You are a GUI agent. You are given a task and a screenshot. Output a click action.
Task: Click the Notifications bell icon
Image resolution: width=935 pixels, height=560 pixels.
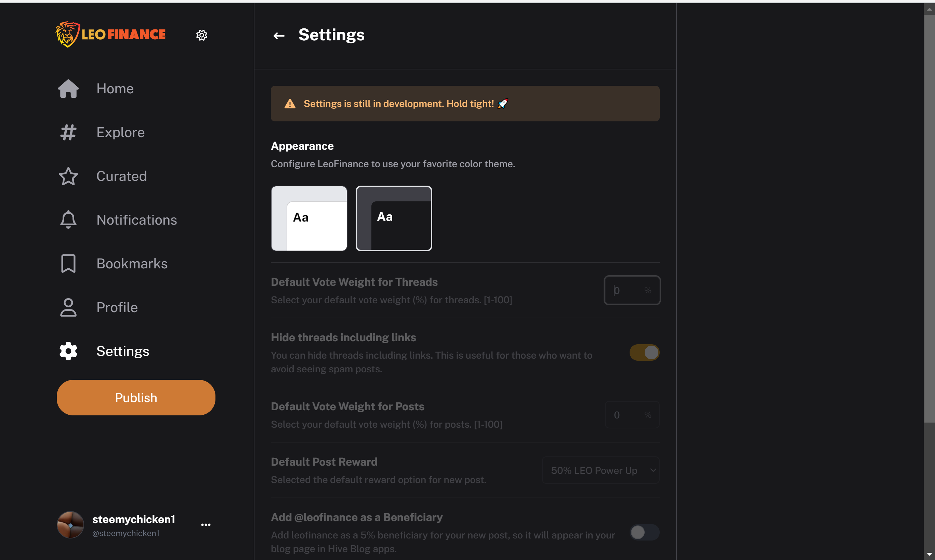coord(68,219)
